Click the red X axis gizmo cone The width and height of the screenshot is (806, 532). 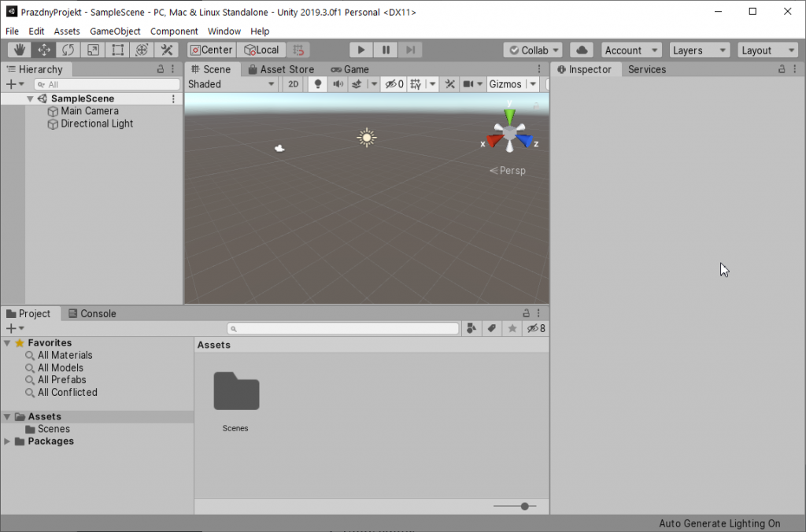[x=494, y=140]
